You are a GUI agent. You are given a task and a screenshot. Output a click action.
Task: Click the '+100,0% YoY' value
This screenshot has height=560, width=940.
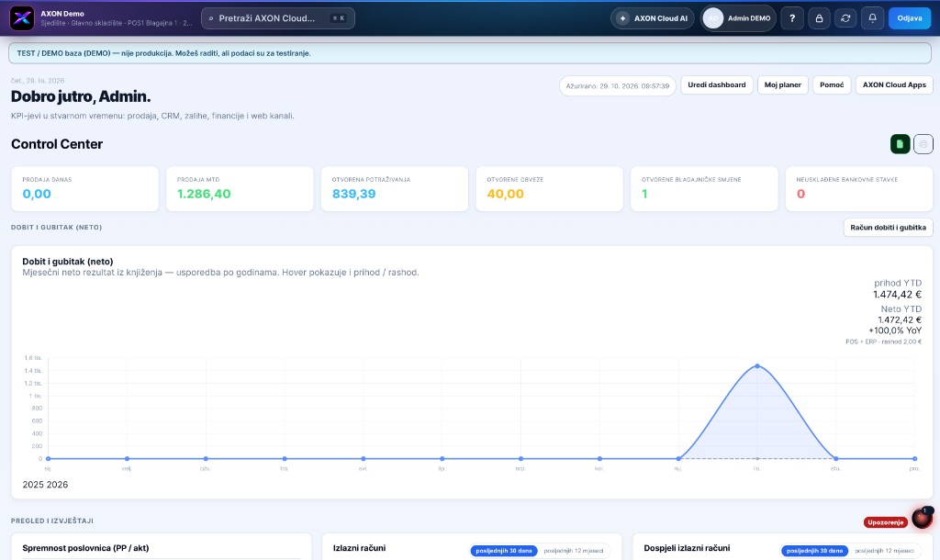tap(895, 330)
